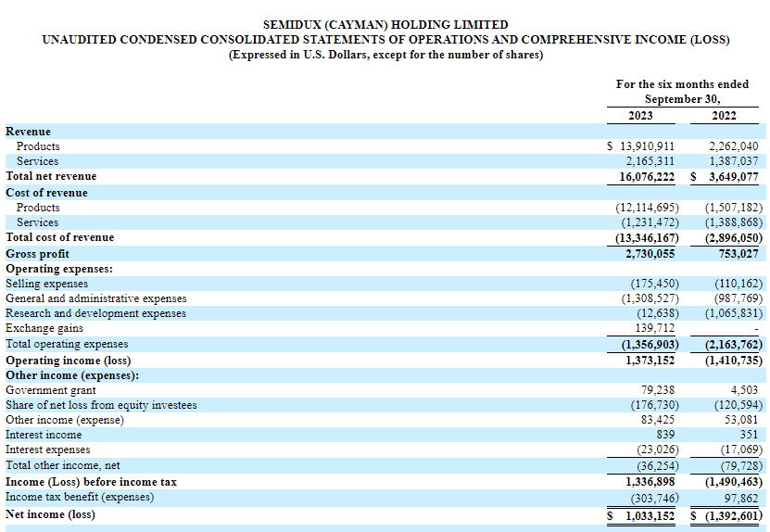770x532 pixels.
Task: Click total net revenue 16,076,222
Action: coord(647,177)
